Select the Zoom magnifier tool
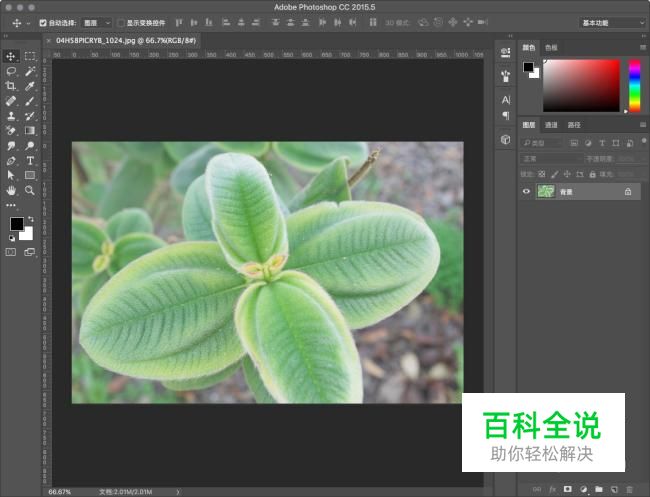Screen dimensions: 650x497 pos(30,190)
